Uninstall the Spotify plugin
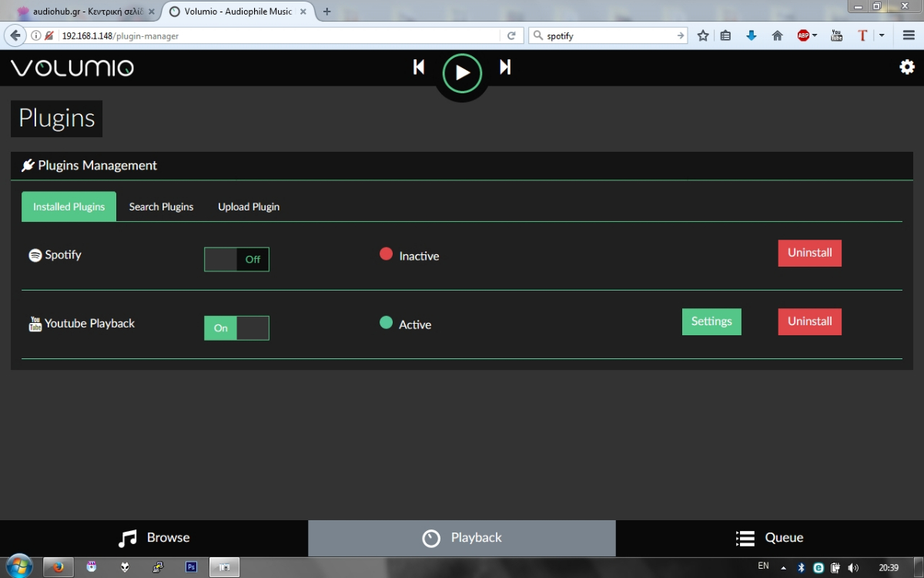 tap(809, 253)
